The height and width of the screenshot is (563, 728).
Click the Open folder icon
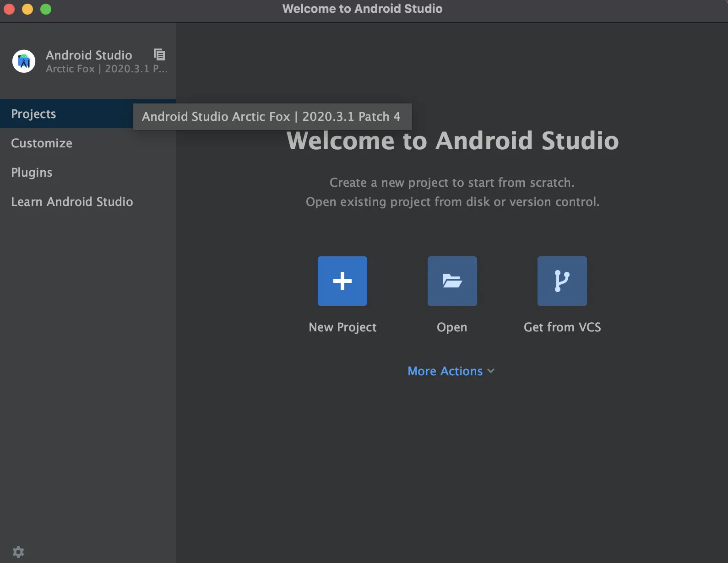pyautogui.click(x=452, y=281)
